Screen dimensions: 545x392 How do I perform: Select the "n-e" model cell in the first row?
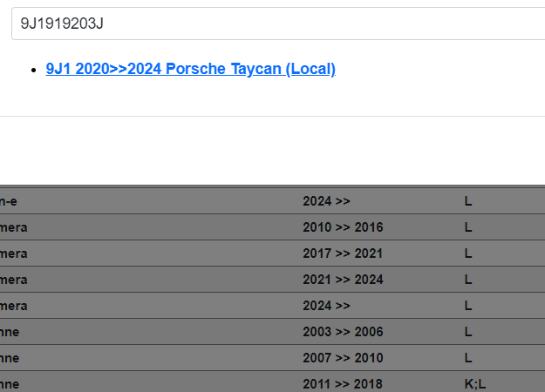9,201
